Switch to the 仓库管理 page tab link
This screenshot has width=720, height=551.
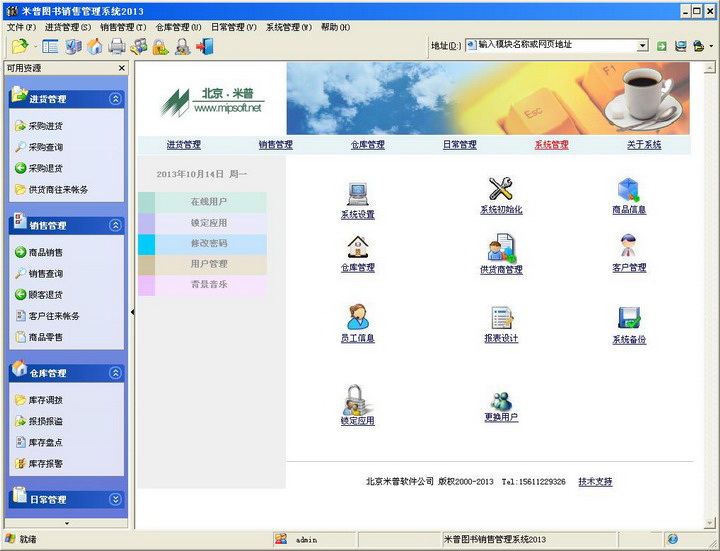point(368,145)
